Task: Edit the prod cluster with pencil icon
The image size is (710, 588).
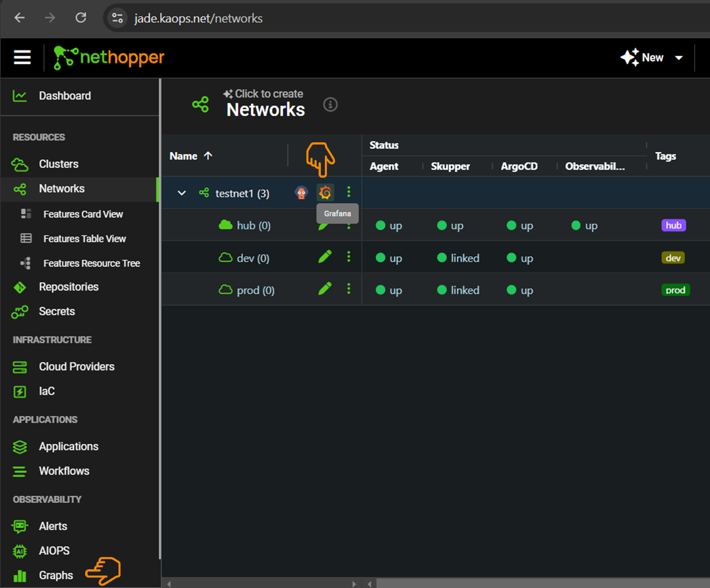Action: [325, 289]
